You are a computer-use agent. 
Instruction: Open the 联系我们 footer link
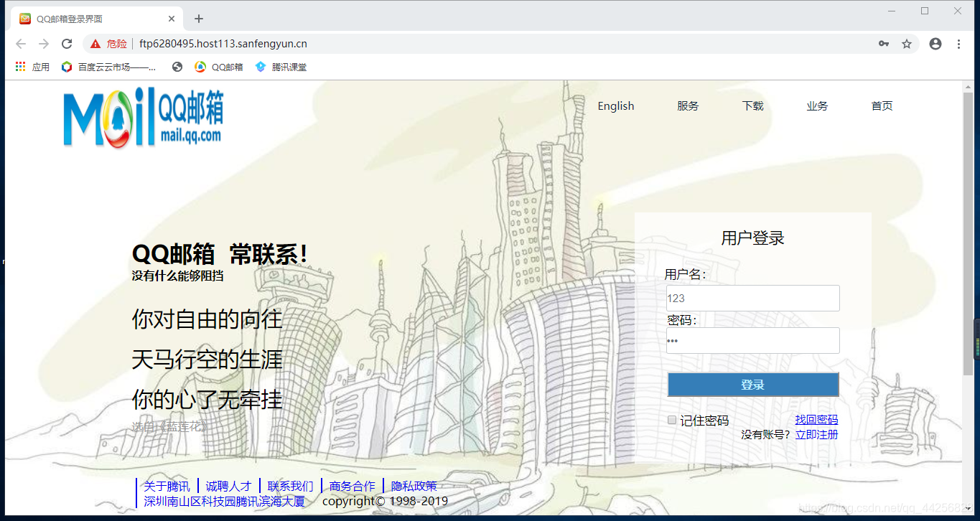[x=290, y=487]
